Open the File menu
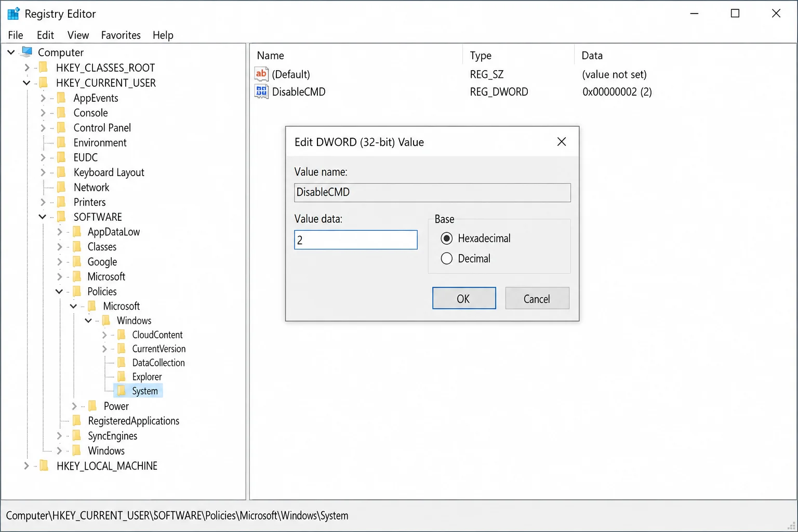 point(16,35)
